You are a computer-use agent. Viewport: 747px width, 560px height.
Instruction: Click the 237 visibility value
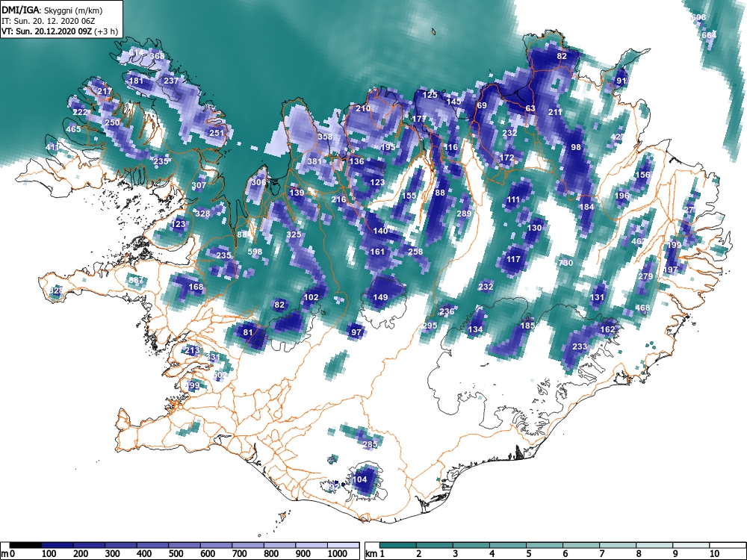point(171,81)
